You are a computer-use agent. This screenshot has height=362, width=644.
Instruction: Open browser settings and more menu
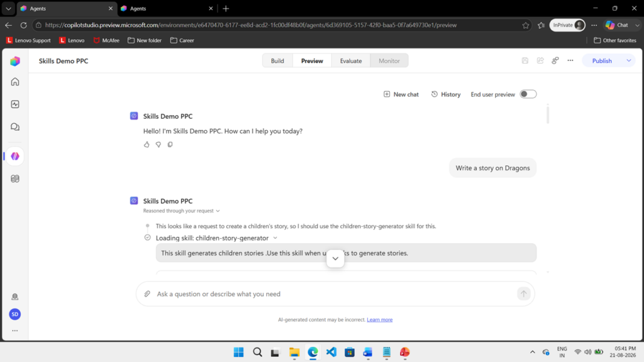pyautogui.click(x=594, y=25)
